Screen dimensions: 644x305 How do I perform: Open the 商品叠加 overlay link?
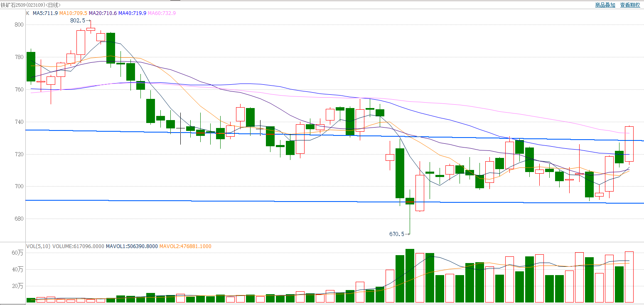pos(605,5)
